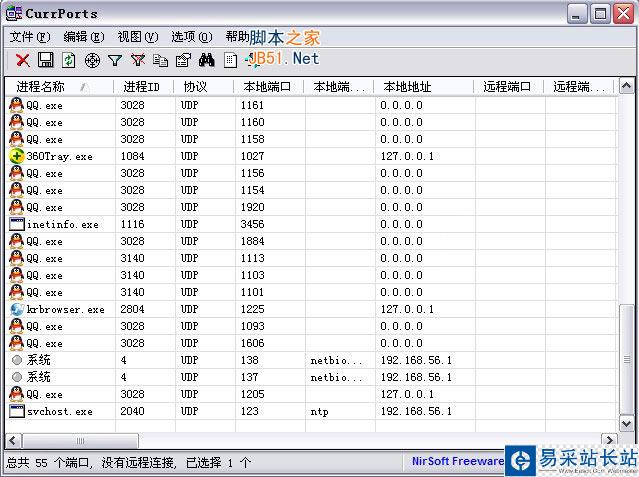Image resolution: width=639 pixels, height=477 pixels.
Task: Click process ID 1084 cell
Action: (132, 157)
